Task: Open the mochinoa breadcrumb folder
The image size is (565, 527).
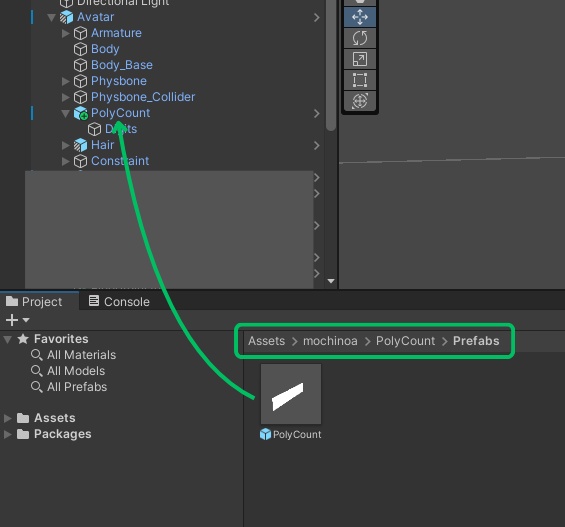Action: pos(330,341)
